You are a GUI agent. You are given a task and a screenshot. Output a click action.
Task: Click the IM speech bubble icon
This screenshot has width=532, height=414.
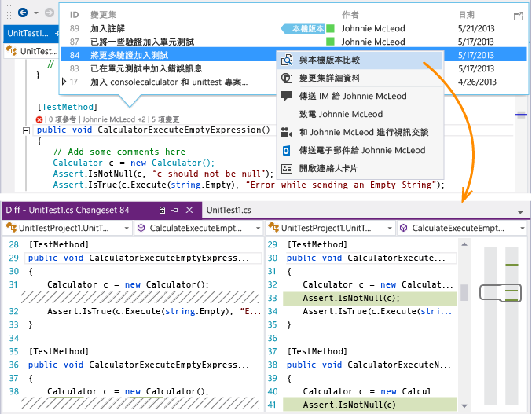pyautogui.click(x=287, y=96)
